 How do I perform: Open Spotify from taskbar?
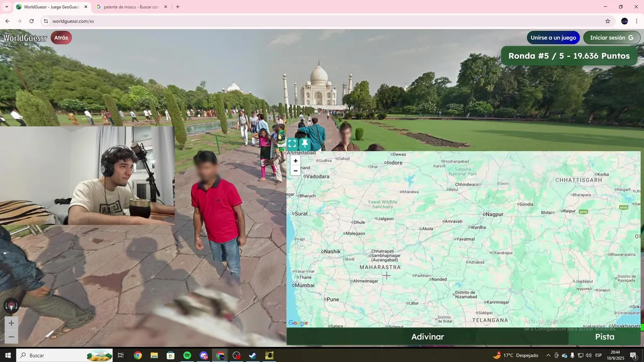click(x=187, y=355)
